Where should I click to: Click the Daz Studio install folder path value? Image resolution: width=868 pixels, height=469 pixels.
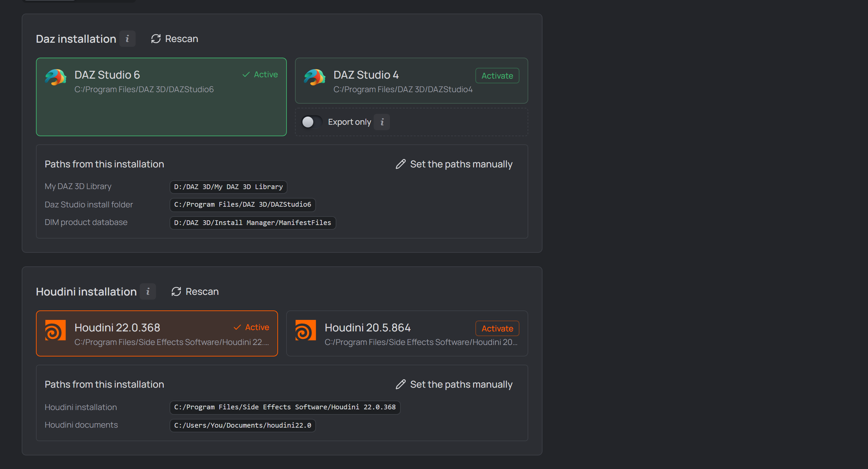coord(243,205)
